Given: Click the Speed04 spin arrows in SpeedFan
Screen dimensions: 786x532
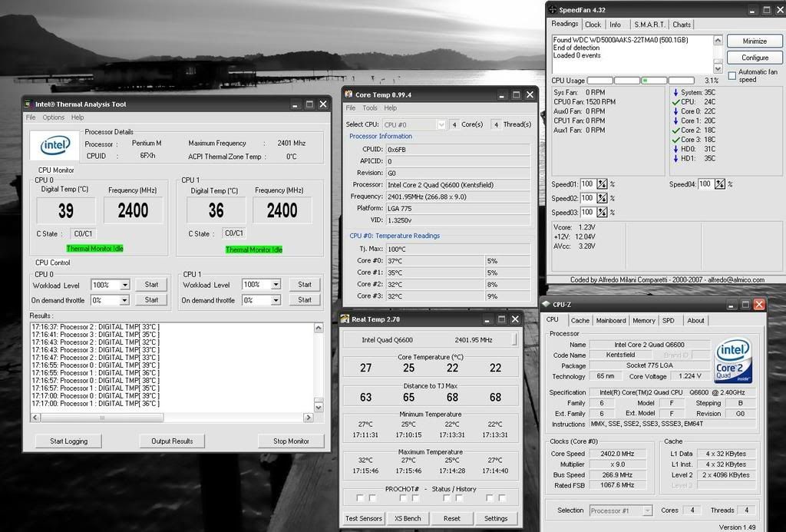Looking at the screenshot, I should 720,184.
